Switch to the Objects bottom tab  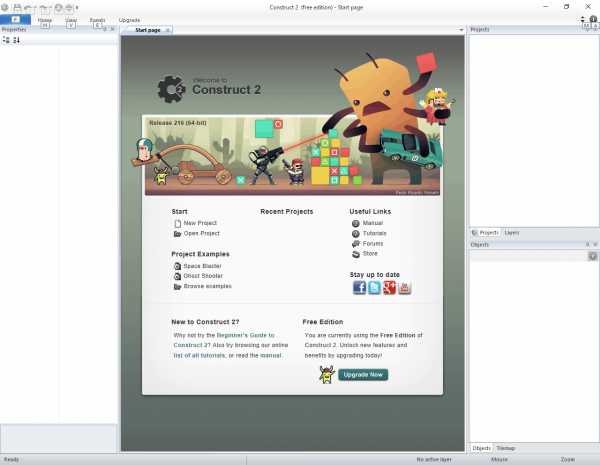point(481,448)
